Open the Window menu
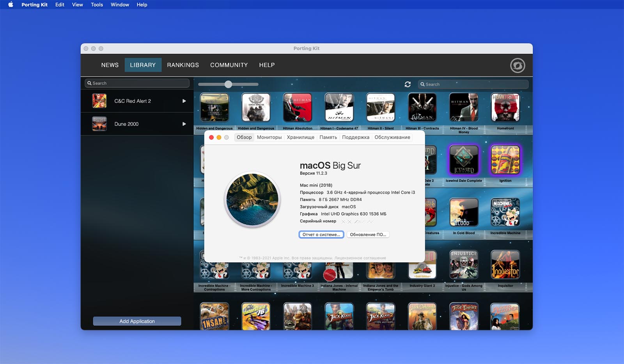Screen dimensions: 624x364 pyautogui.click(x=120, y=5)
